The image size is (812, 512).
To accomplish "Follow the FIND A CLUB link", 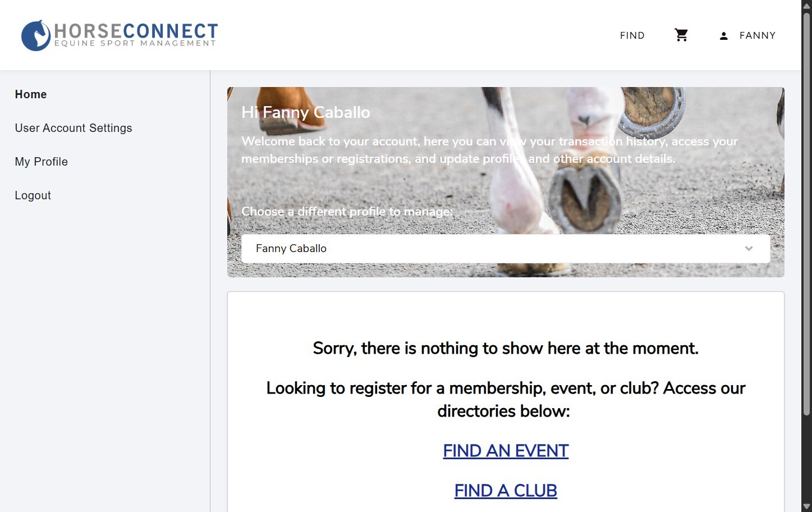I will pyautogui.click(x=506, y=491).
